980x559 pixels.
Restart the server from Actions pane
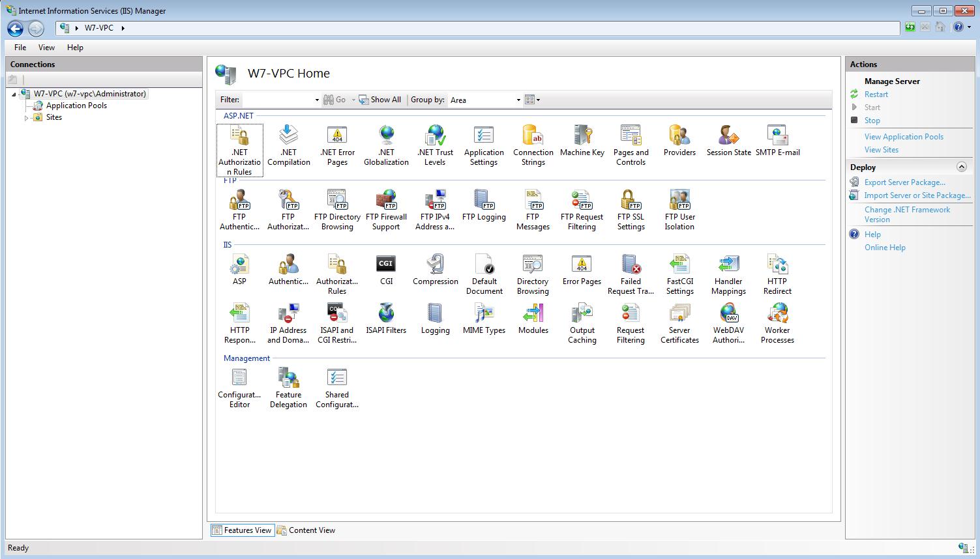[876, 94]
